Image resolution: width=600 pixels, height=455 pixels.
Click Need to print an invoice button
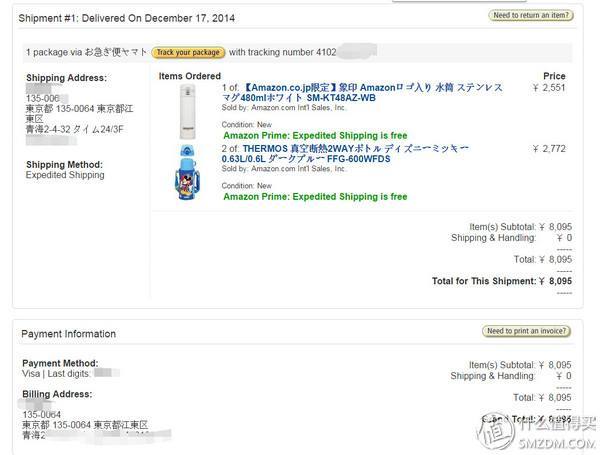526,331
